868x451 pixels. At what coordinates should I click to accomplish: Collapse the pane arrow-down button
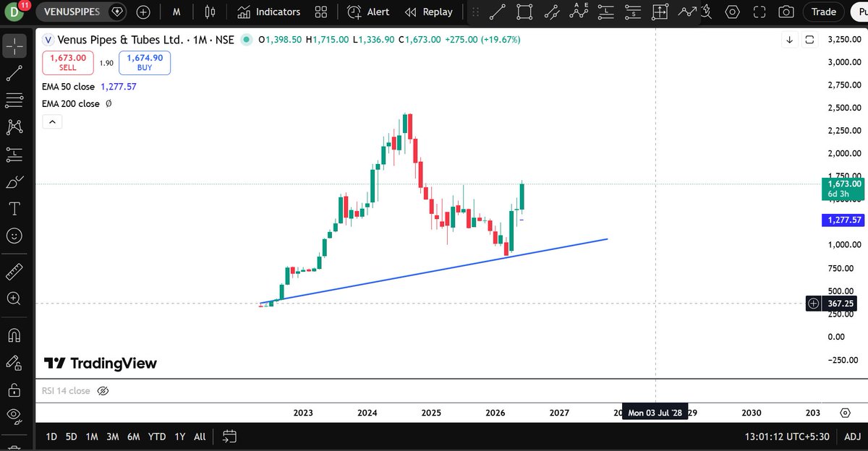coord(790,39)
